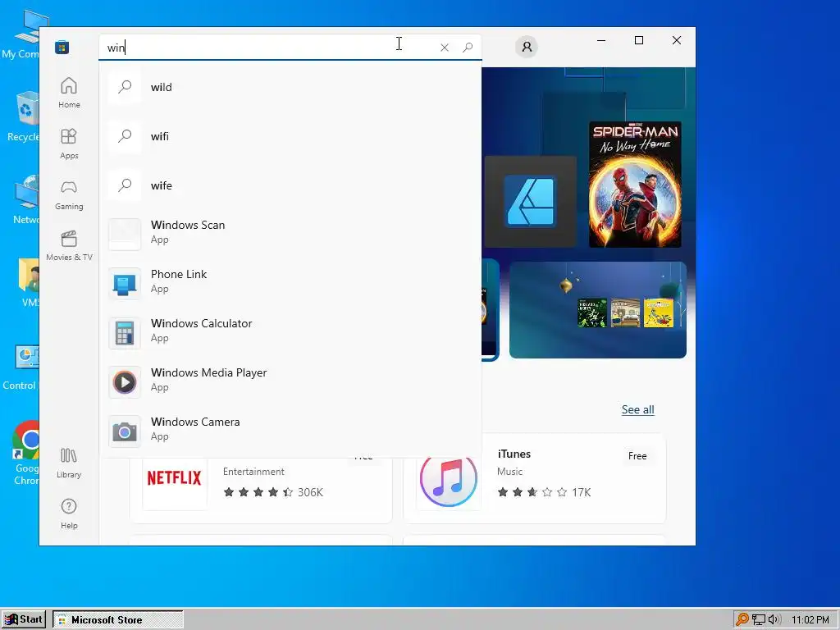Click the Netflix star rating 306K
Viewport: 840px width, 630px height.
coord(272,492)
